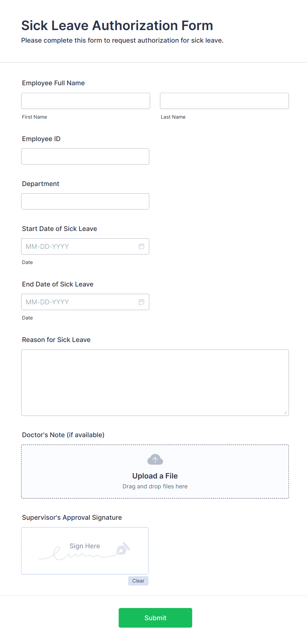Image resolution: width=307 pixels, height=644 pixels.
Task: Click the Sign Here signature pad
Action: [85, 551]
